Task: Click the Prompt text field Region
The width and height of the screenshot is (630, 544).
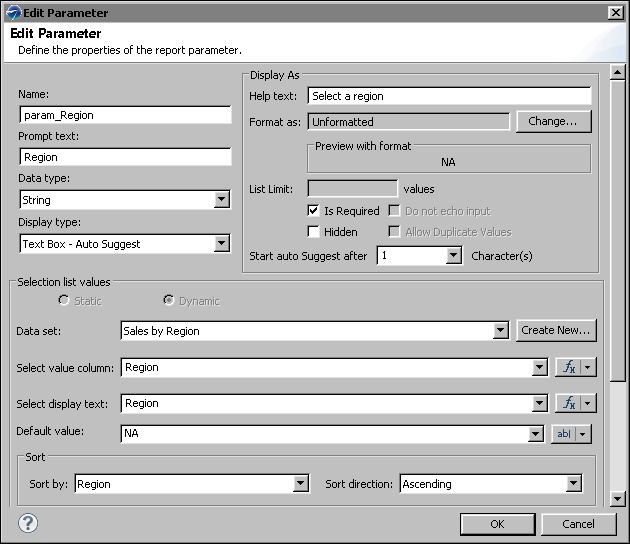Action: click(125, 157)
